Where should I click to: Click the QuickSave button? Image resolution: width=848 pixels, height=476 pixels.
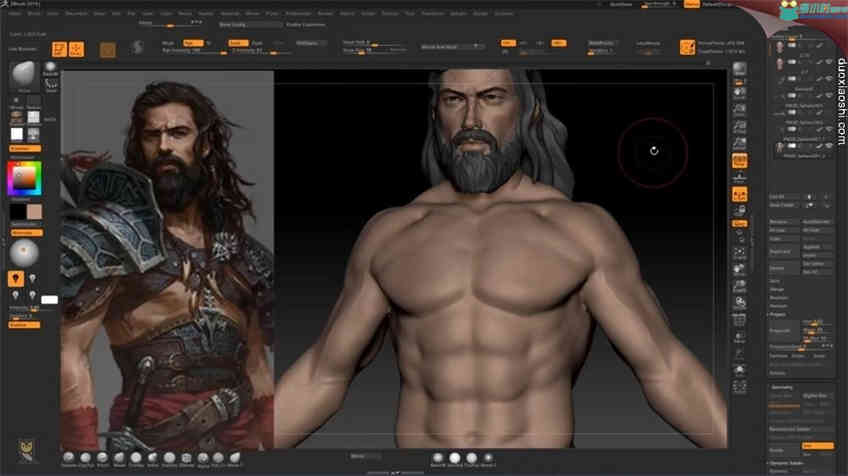point(621,4)
